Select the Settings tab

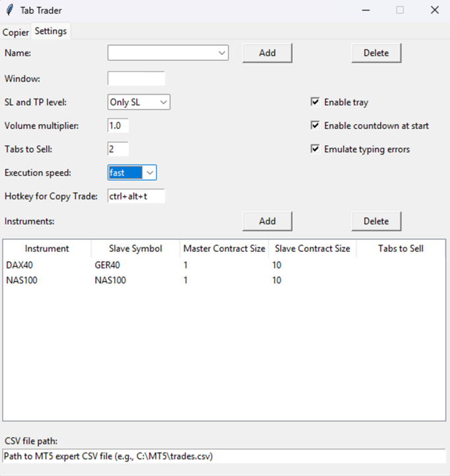point(51,31)
